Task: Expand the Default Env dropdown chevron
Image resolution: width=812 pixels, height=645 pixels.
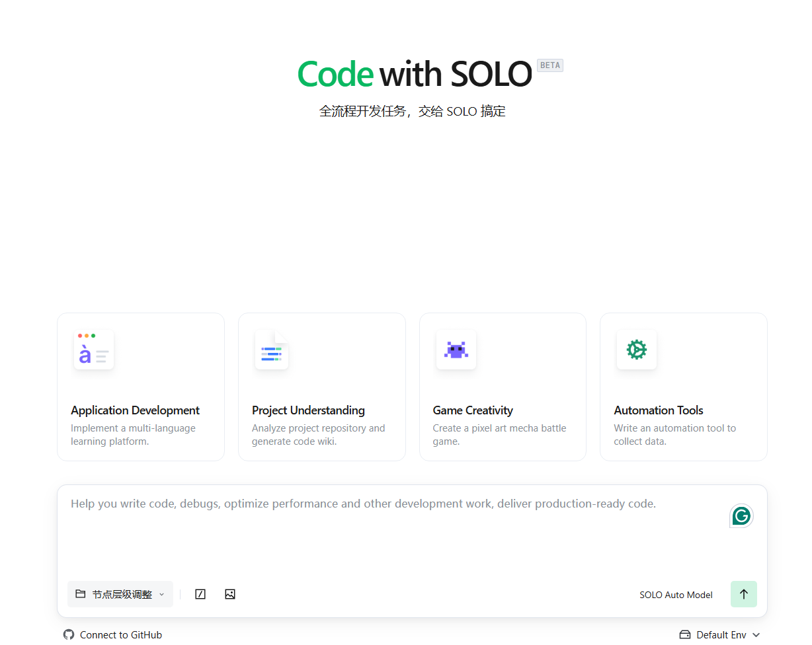Action: [x=756, y=635]
